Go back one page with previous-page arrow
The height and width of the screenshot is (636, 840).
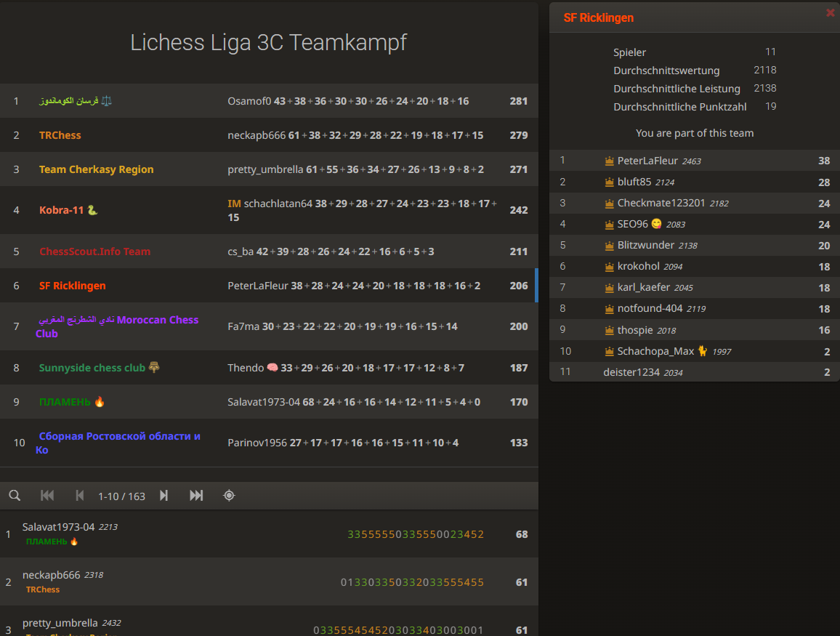[80, 495]
